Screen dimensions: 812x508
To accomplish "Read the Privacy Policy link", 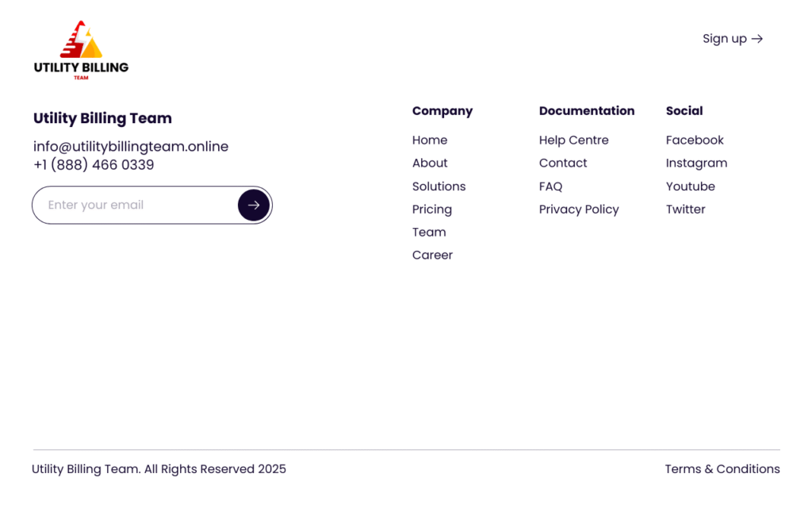I will point(579,210).
